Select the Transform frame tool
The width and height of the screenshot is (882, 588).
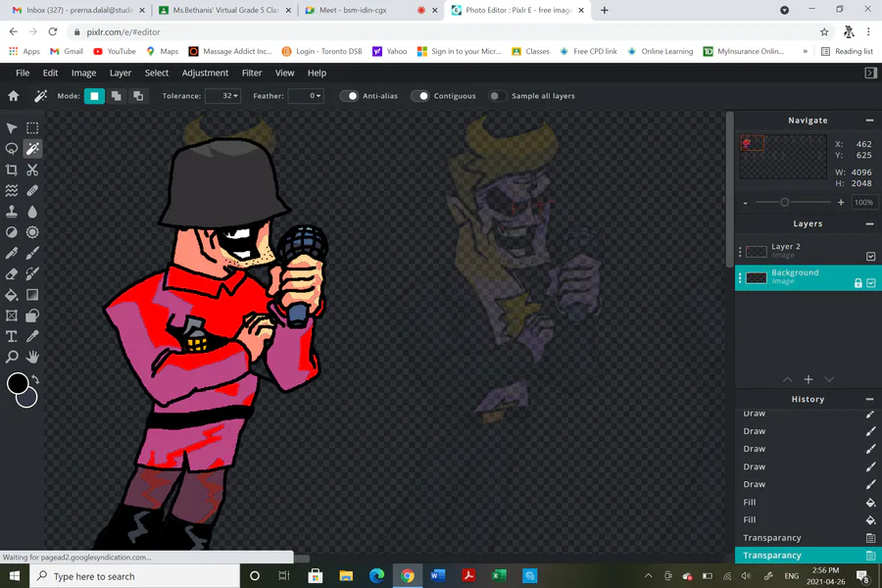point(11,316)
